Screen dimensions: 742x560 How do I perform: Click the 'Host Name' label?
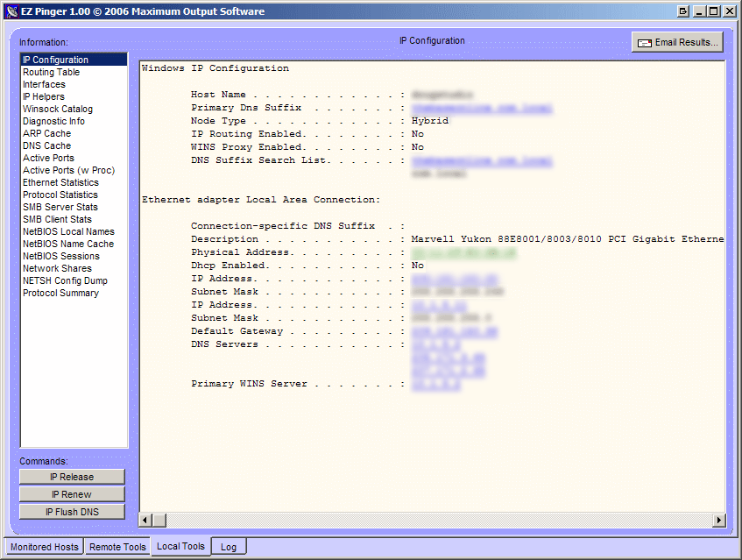(218, 95)
